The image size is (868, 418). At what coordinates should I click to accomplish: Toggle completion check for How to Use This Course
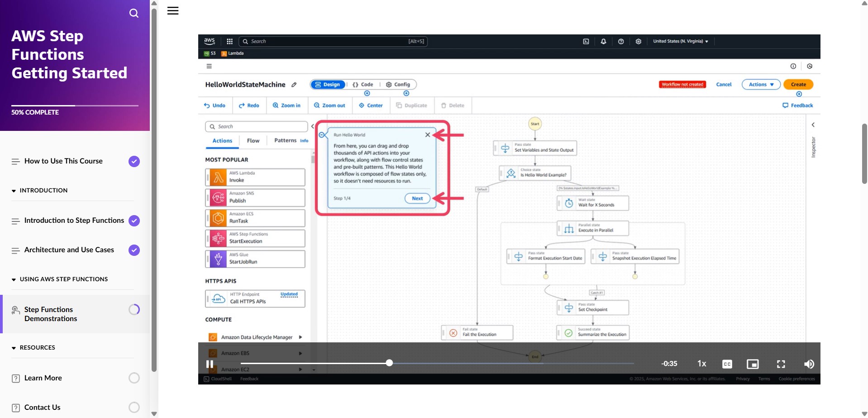click(x=134, y=161)
